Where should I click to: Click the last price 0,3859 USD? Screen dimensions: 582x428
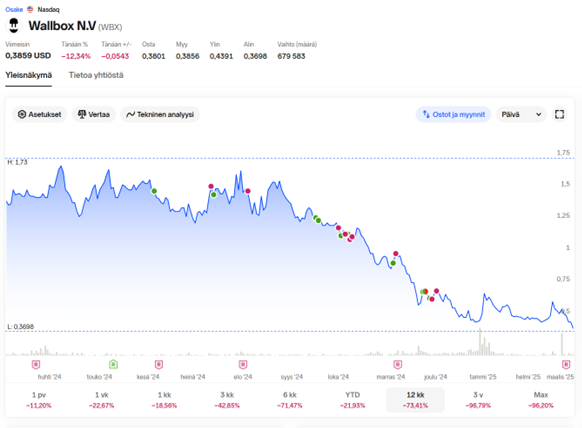28,56
